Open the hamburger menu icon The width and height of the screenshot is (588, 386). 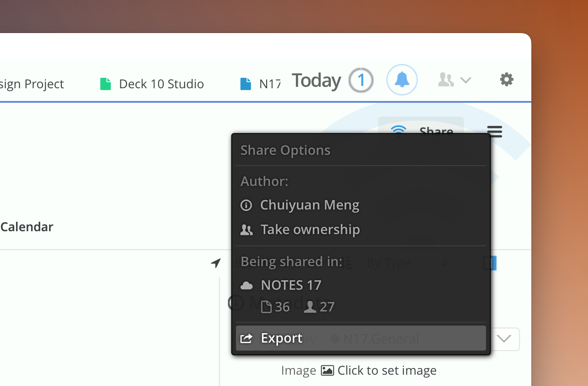coord(495,131)
